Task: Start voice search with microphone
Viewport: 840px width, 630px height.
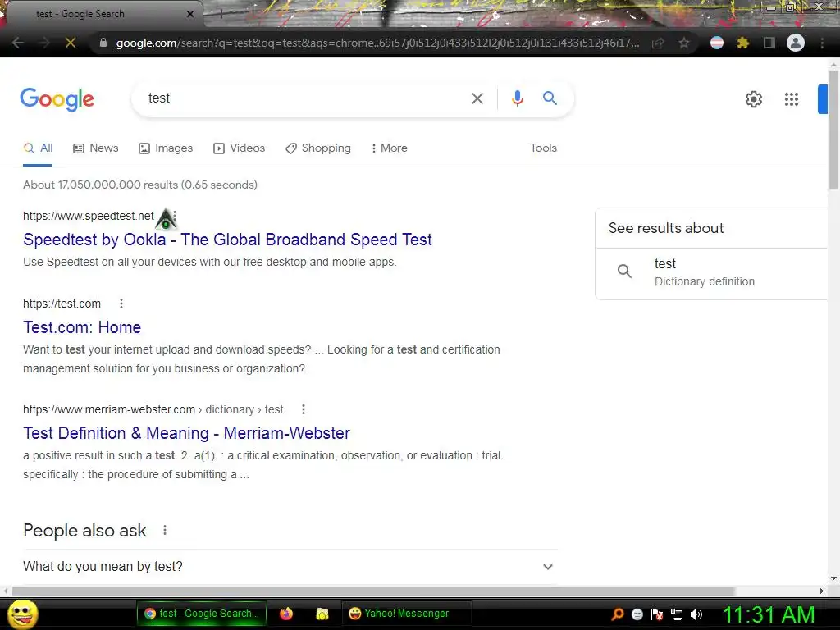Action: click(517, 98)
